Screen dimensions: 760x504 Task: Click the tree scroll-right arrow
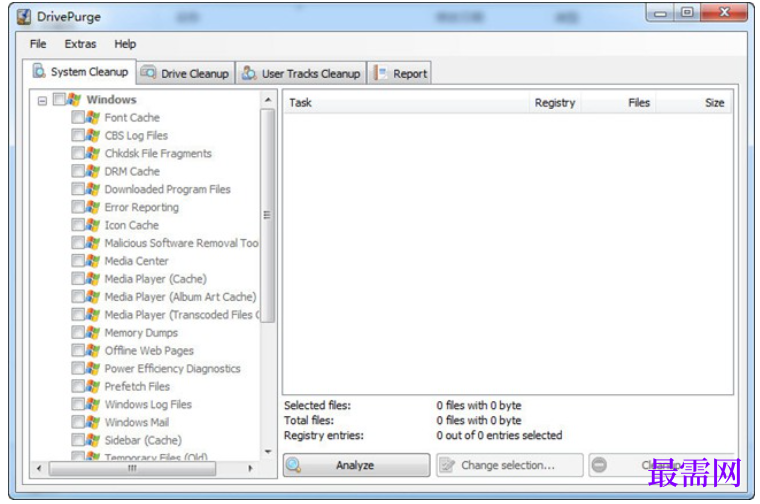point(250,468)
